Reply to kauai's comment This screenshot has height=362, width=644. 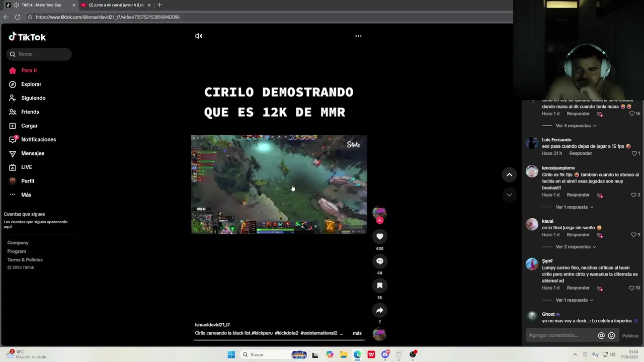click(578, 235)
